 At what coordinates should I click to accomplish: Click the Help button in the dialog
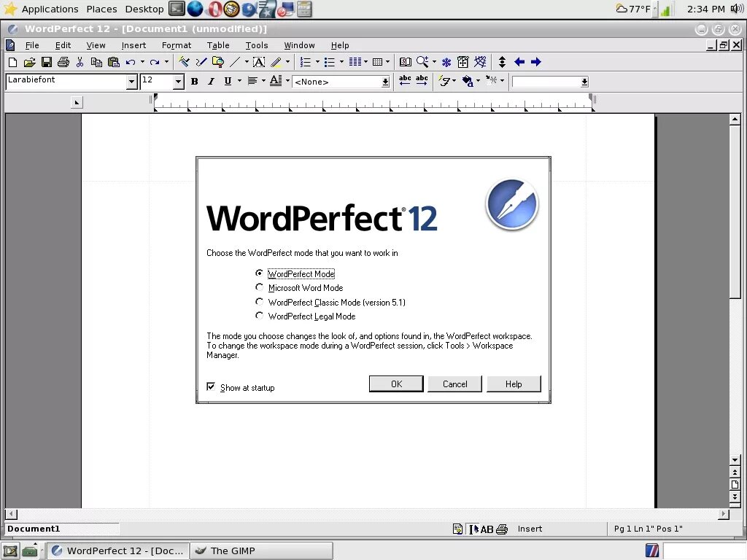point(514,384)
